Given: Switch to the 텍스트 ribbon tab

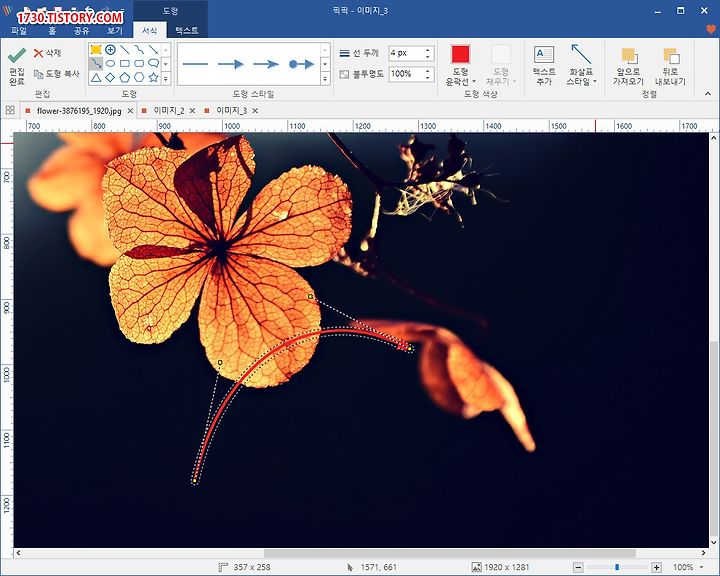Looking at the screenshot, I should point(187,31).
